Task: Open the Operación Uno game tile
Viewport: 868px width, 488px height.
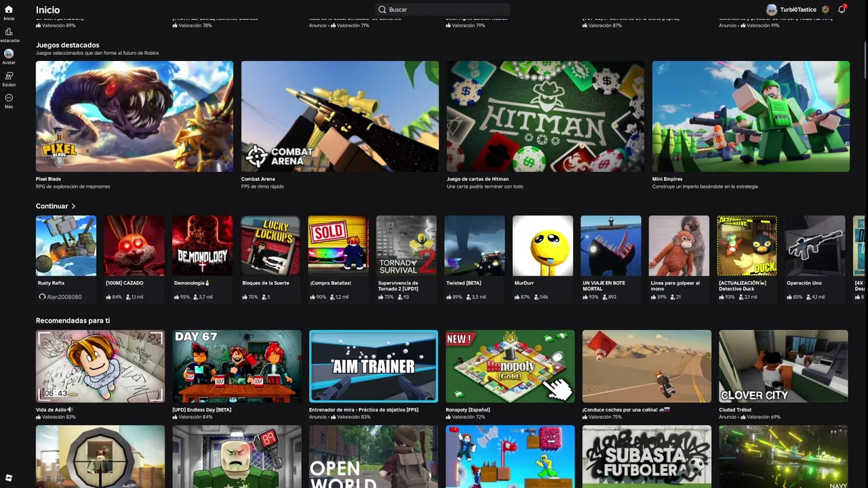Action: point(815,245)
